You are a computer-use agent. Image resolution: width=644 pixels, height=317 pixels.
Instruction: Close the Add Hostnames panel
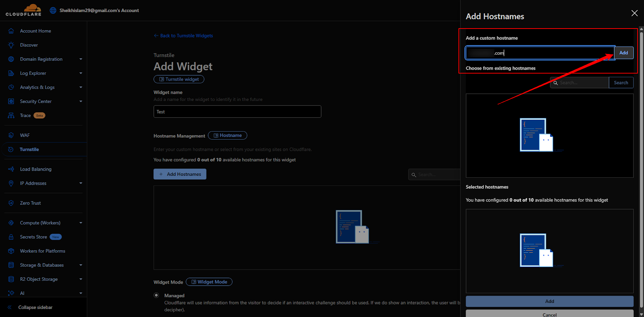click(x=634, y=13)
